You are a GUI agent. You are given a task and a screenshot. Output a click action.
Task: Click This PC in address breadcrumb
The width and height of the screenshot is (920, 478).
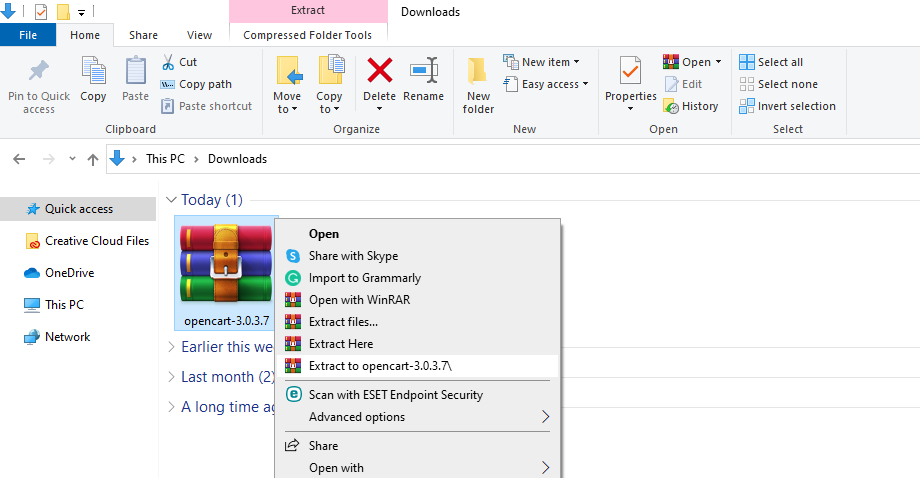tap(165, 159)
